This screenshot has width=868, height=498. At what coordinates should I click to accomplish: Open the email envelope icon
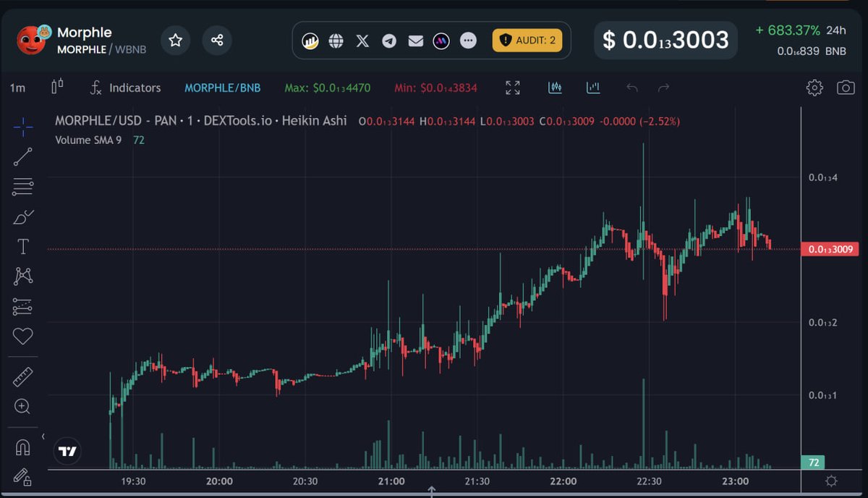coord(415,41)
